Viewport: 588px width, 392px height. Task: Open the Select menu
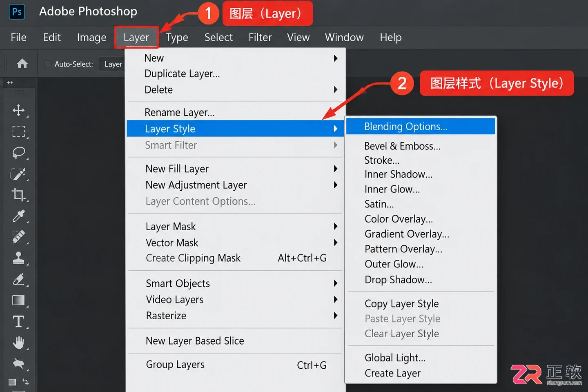coord(218,38)
